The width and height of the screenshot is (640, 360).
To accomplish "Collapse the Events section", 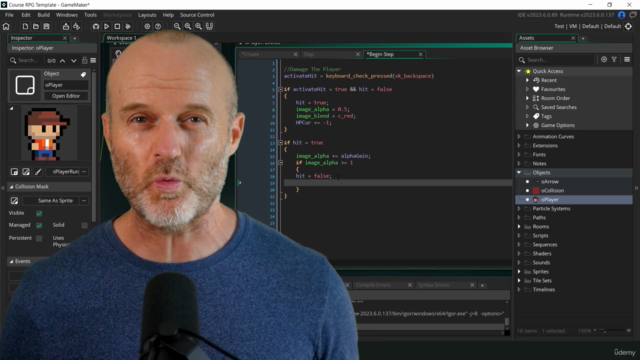I will [x=11, y=261].
